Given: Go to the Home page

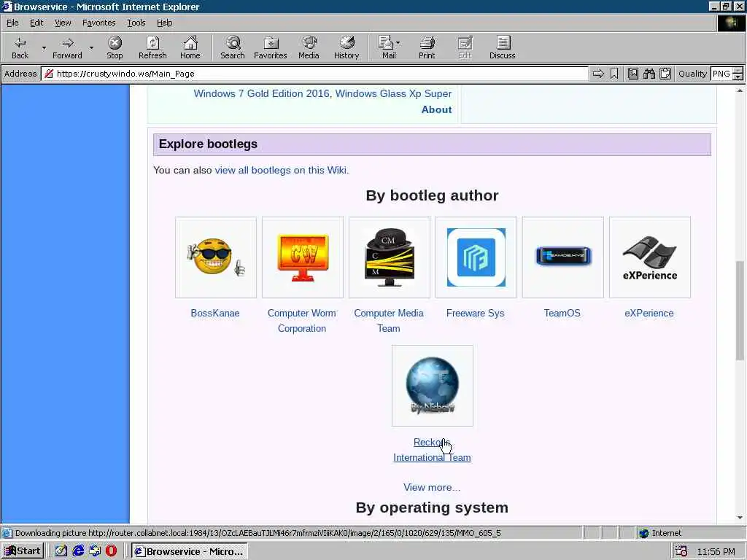Looking at the screenshot, I should [190, 47].
